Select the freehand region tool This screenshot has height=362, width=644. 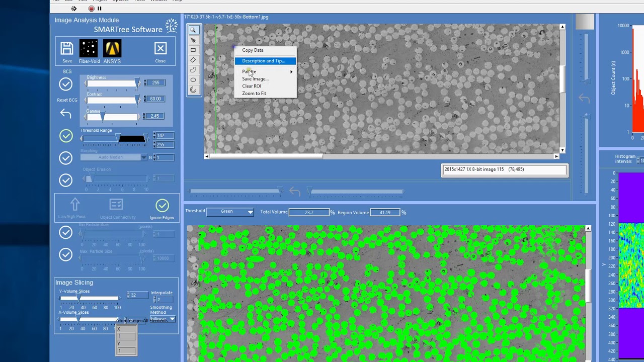pos(193,70)
